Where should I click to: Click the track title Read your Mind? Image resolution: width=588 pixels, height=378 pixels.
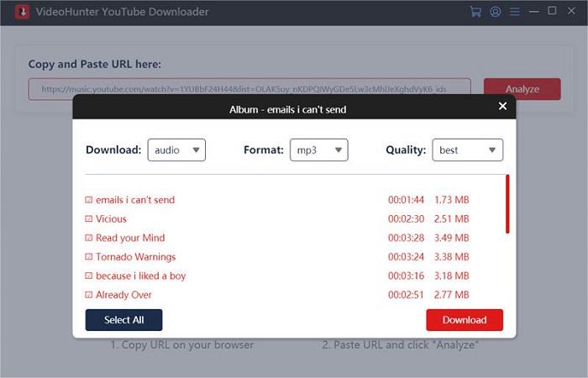coord(130,238)
